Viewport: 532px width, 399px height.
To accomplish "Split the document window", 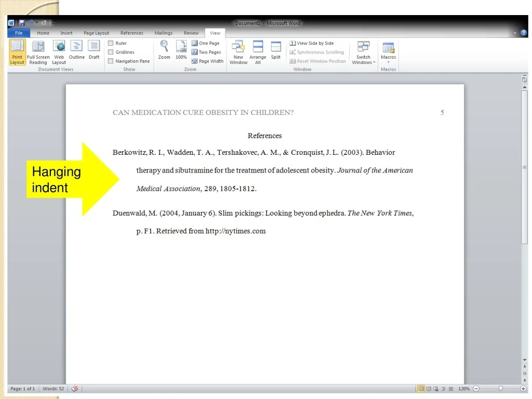I will click(276, 50).
